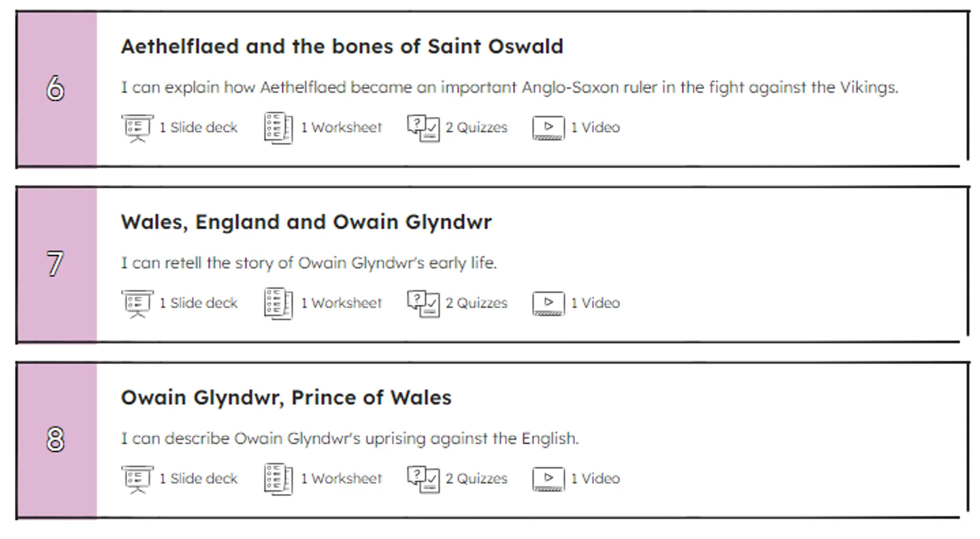
Task: Click the pink lesson number 7 block
Action: click(x=56, y=264)
